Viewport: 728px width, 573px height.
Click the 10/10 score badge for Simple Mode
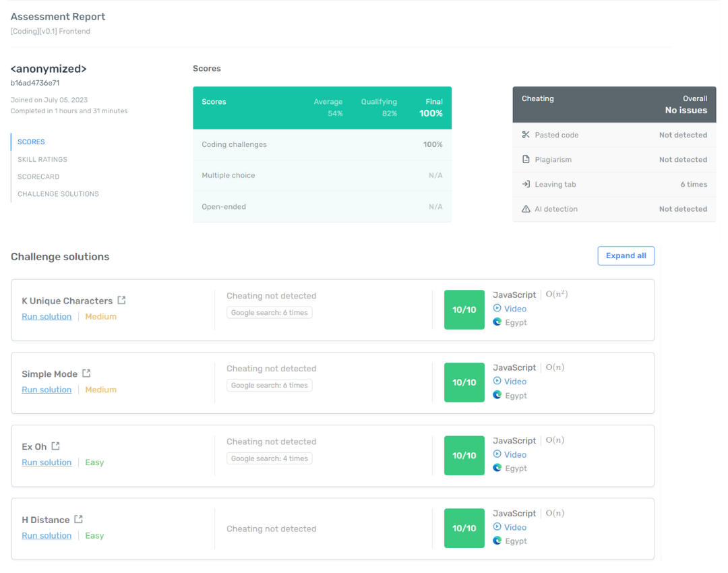464,382
